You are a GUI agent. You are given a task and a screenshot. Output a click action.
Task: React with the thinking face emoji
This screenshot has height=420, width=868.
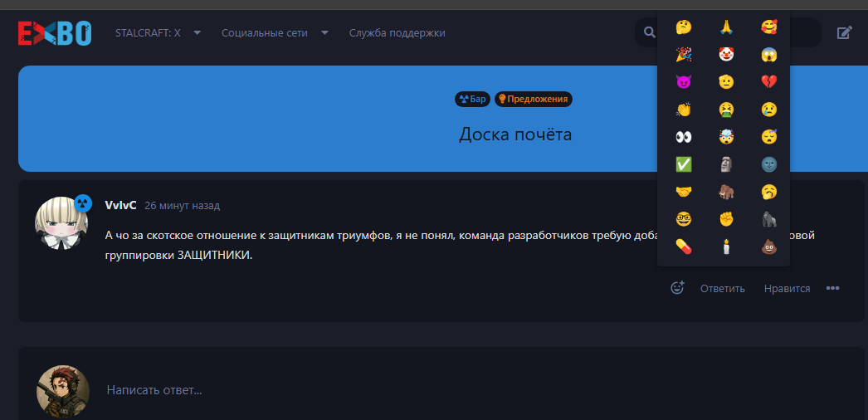pyautogui.click(x=684, y=27)
